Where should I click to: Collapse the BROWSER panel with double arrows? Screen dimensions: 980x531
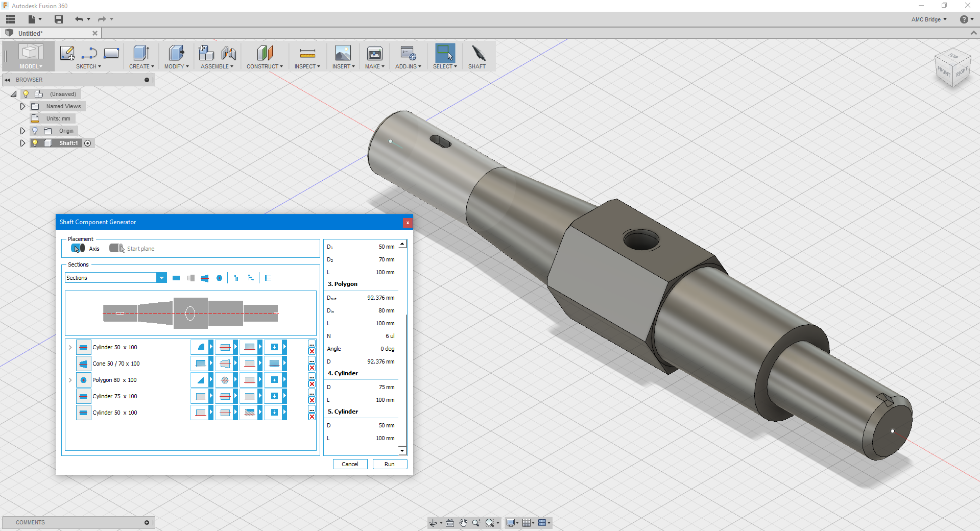pyautogui.click(x=7, y=80)
